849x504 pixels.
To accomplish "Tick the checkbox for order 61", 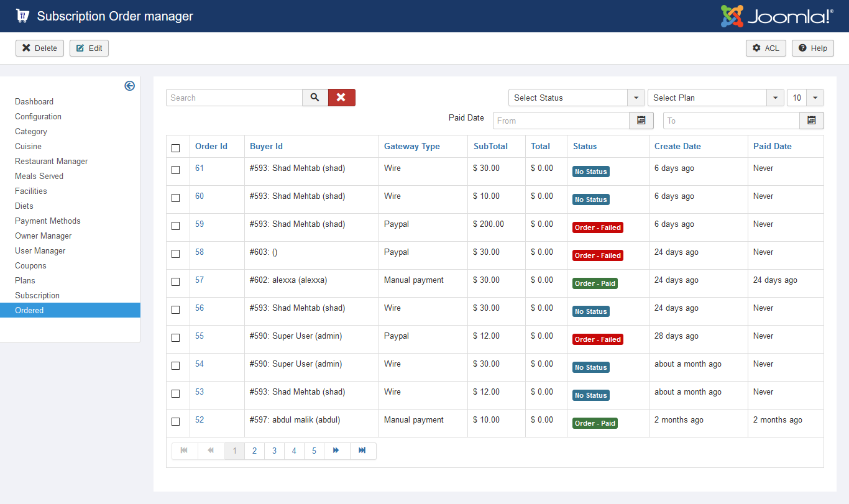I will pyautogui.click(x=175, y=170).
